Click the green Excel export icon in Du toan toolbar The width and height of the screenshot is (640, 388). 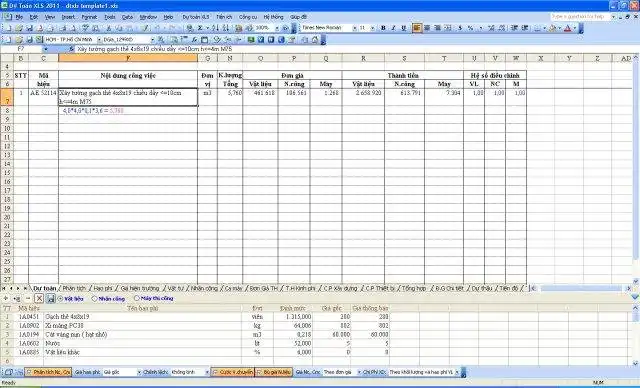[x=39, y=40]
